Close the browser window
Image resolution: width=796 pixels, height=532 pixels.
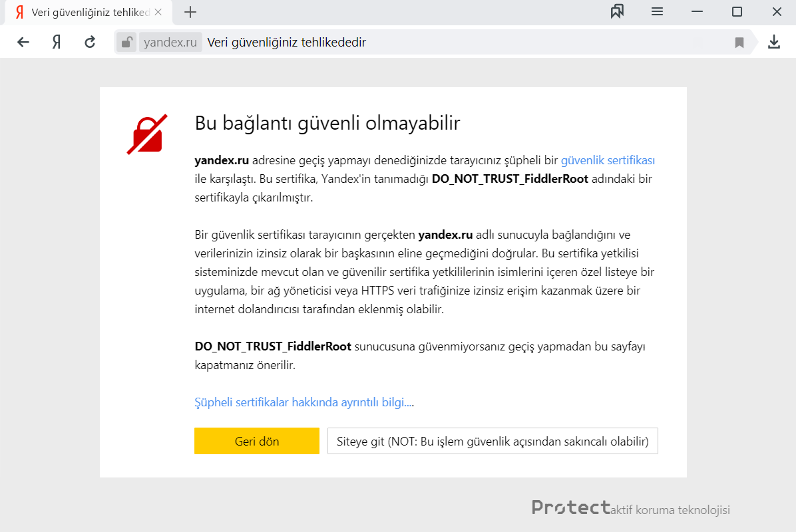pos(777,12)
